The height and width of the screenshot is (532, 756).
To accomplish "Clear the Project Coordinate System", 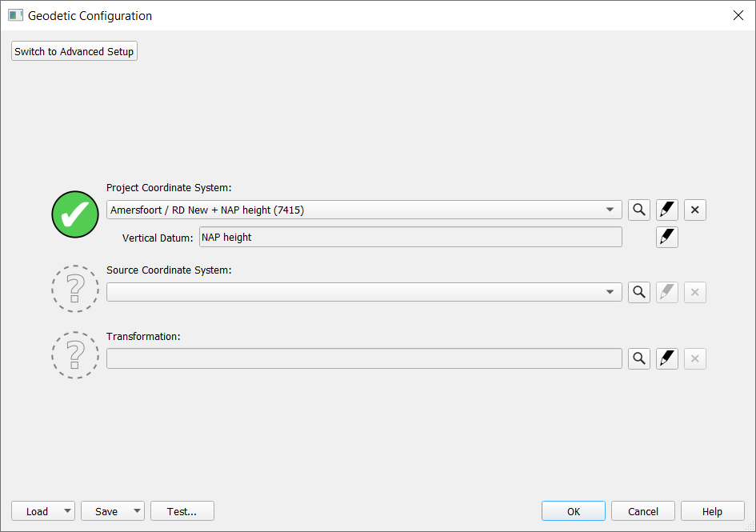I will (694, 210).
